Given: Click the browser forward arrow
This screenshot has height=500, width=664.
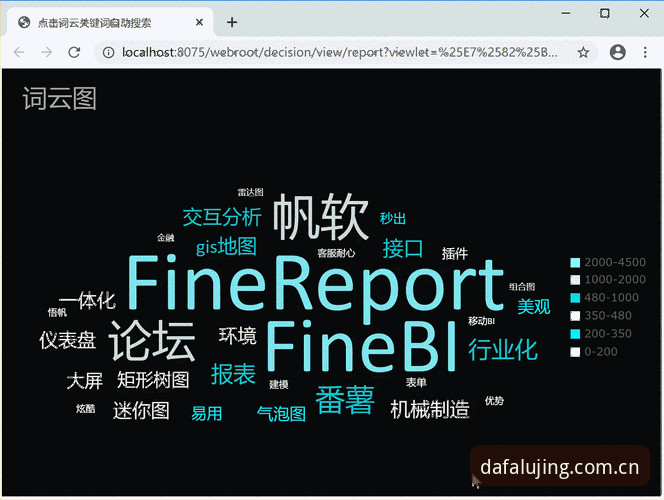Looking at the screenshot, I should click(47, 52).
